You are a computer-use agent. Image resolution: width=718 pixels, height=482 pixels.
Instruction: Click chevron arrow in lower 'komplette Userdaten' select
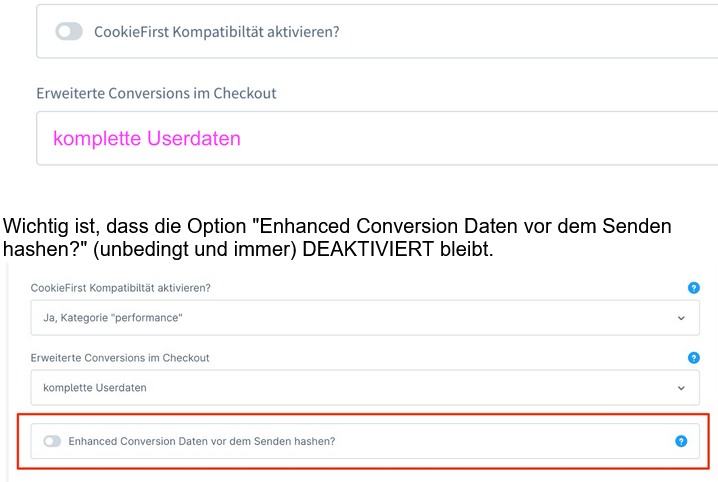tap(681, 387)
